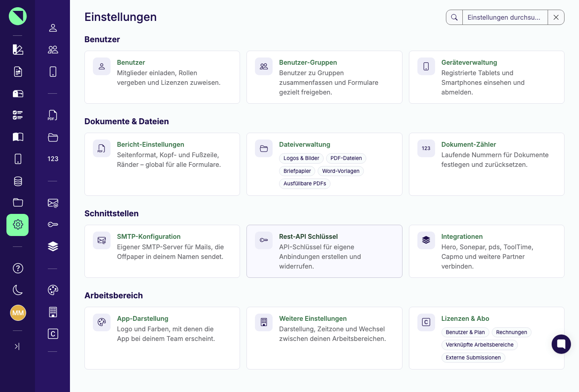Open the Integrationen card
The width and height of the screenshot is (579, 392).
(487, 251)
